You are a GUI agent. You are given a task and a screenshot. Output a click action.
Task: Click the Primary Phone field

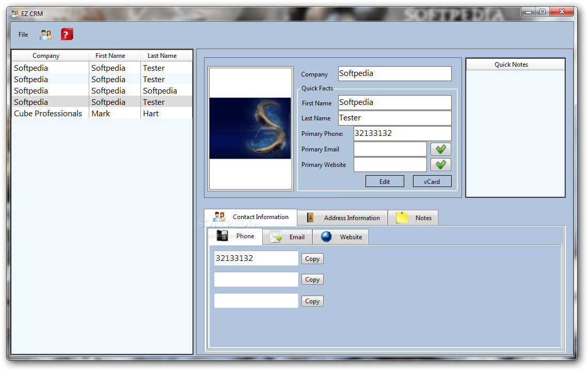[402, 133]
